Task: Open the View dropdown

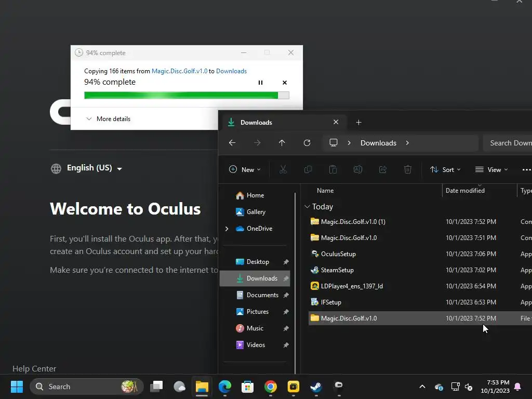Action: pyautogui.click(x=491, y=169)
